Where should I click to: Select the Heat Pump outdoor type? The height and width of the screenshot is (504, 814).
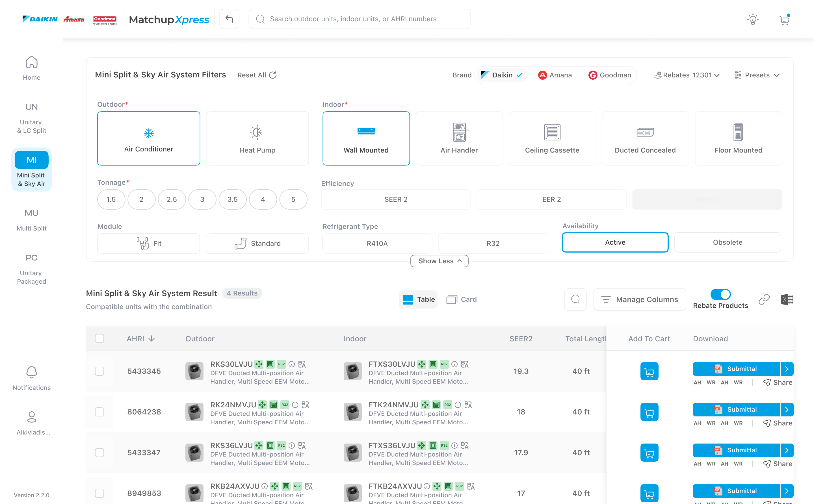pos(257,138)
